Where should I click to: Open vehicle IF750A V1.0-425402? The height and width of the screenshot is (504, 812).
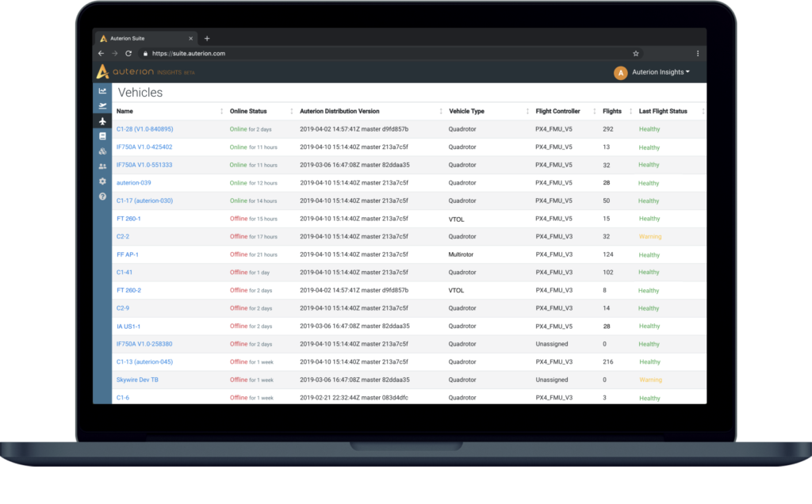(x=144, y=147)
